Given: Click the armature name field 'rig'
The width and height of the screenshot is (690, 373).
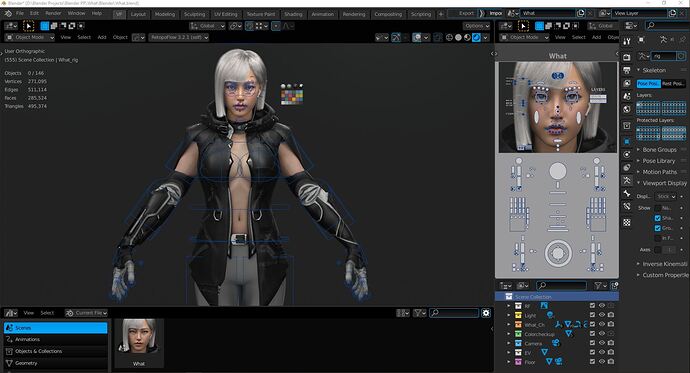Looking at the screenshot, I should pos(664,56).
